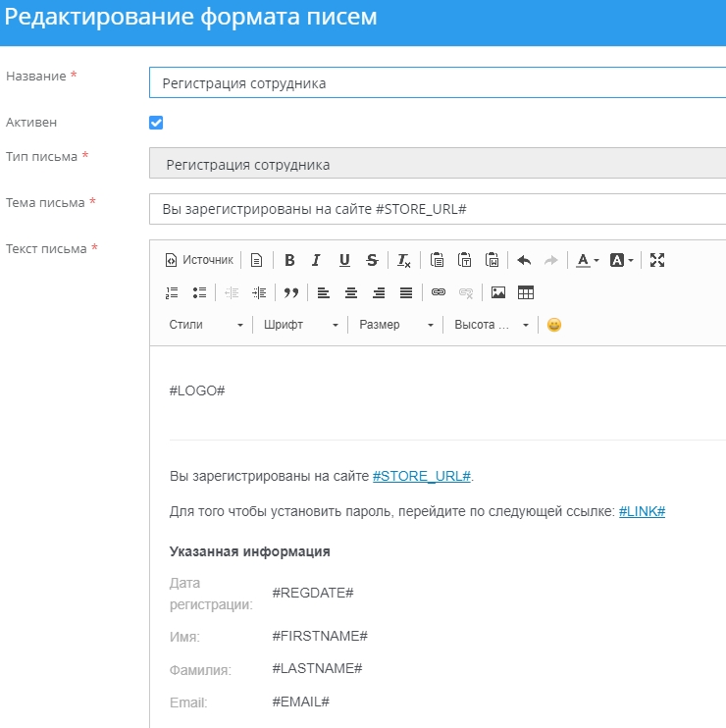Insert an image into the letter
Image resolution: width=726 pixels, height=728 pixels.
click(498, 292)
